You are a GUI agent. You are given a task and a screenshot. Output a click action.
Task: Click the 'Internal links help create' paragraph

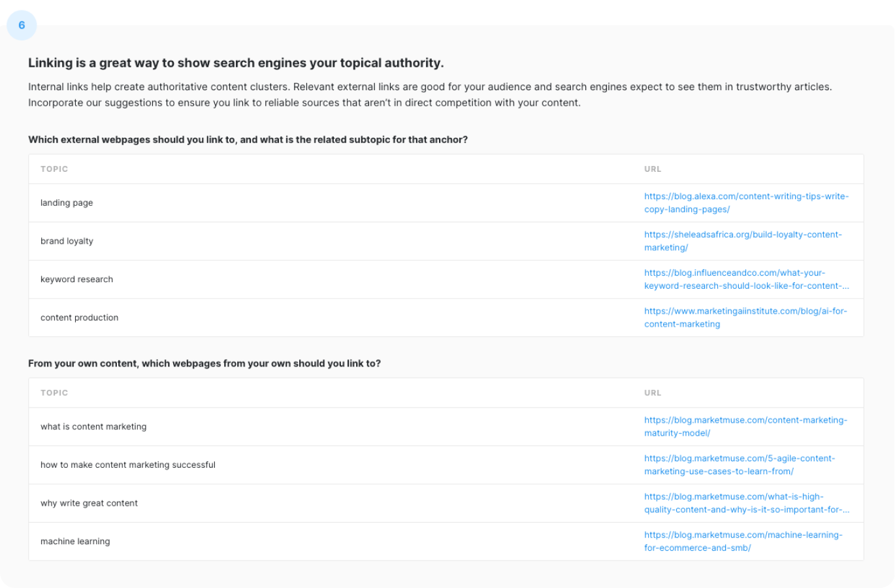(430, 95)
